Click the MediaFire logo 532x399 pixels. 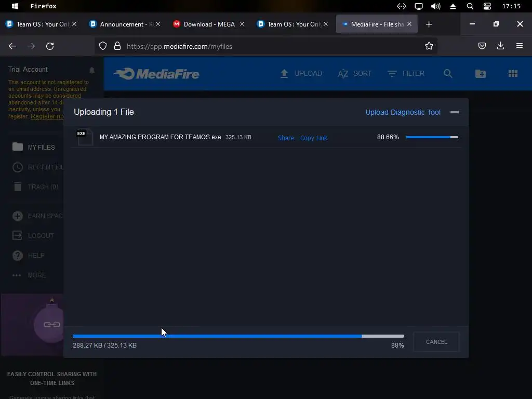click(156, 74)
